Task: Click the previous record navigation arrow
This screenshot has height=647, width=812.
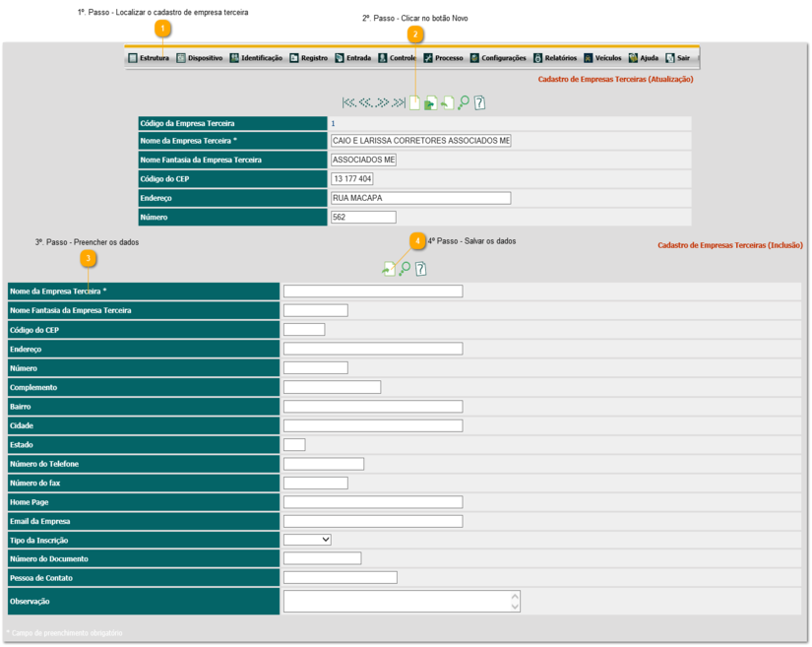Action: 365,102
